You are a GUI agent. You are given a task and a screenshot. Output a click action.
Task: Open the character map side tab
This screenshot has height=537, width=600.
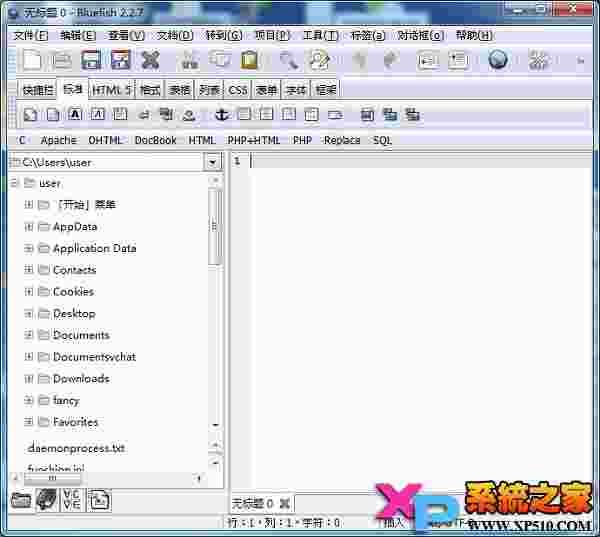click(72, 500)
